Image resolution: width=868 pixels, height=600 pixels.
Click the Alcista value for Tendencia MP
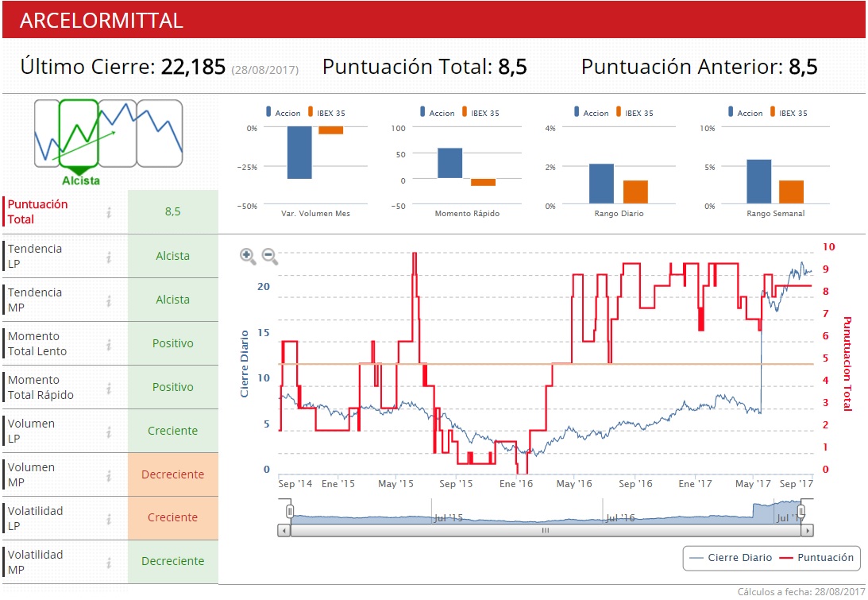tap(172, 300)
